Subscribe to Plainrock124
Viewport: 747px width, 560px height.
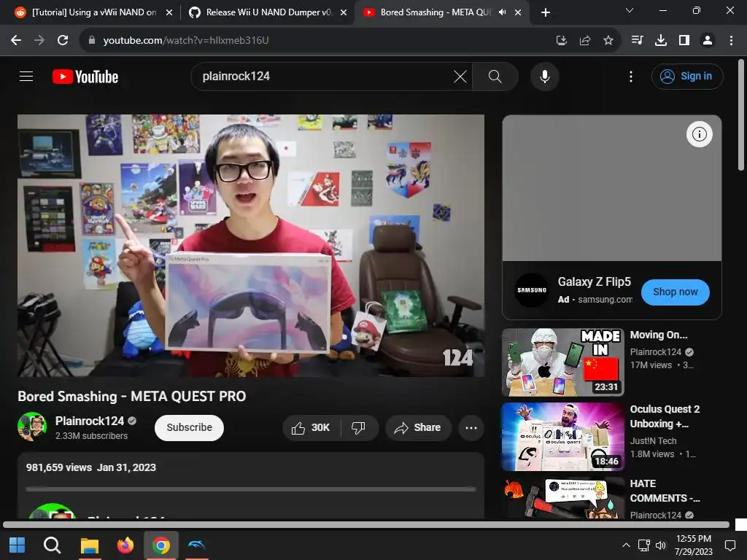pyautogui.click(x=189, y=427)
